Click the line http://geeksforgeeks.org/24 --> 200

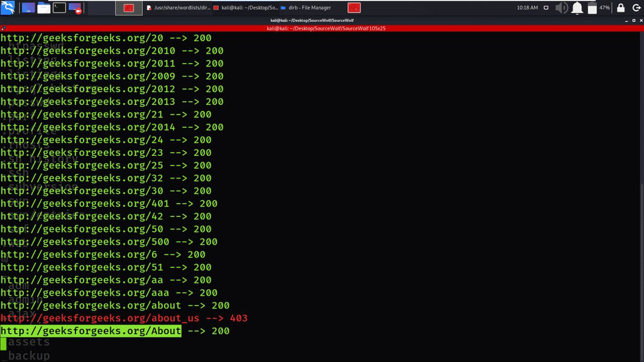click(106, 140)
